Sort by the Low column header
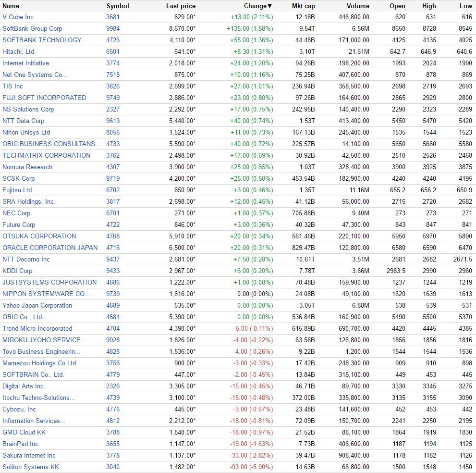The height and width of the screenshot is (473, 476). pyautogui.click(x=466, y=6)
